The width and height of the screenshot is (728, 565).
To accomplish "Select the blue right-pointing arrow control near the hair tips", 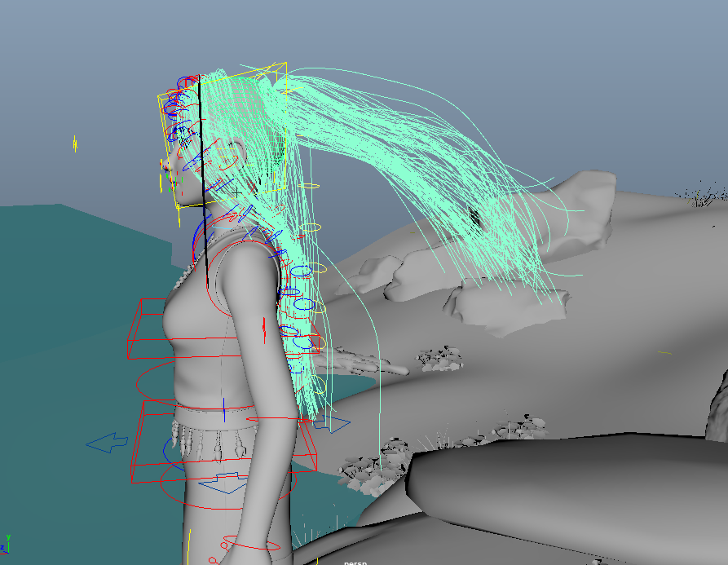I will point(333,423).
